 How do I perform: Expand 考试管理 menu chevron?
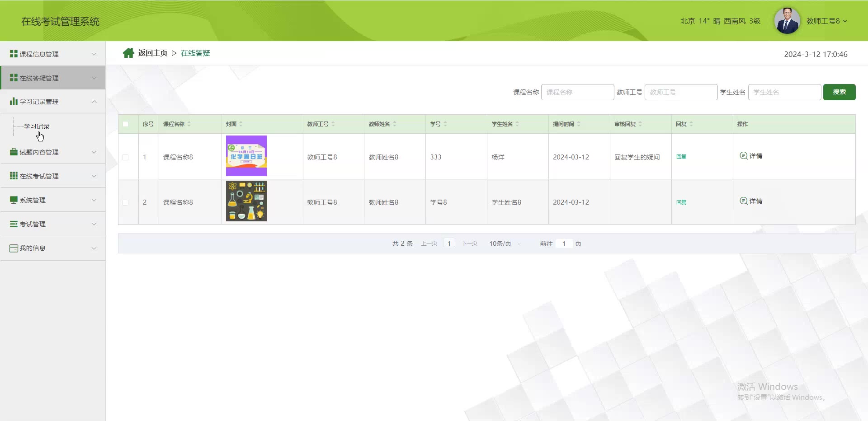[x=94, y=224]
